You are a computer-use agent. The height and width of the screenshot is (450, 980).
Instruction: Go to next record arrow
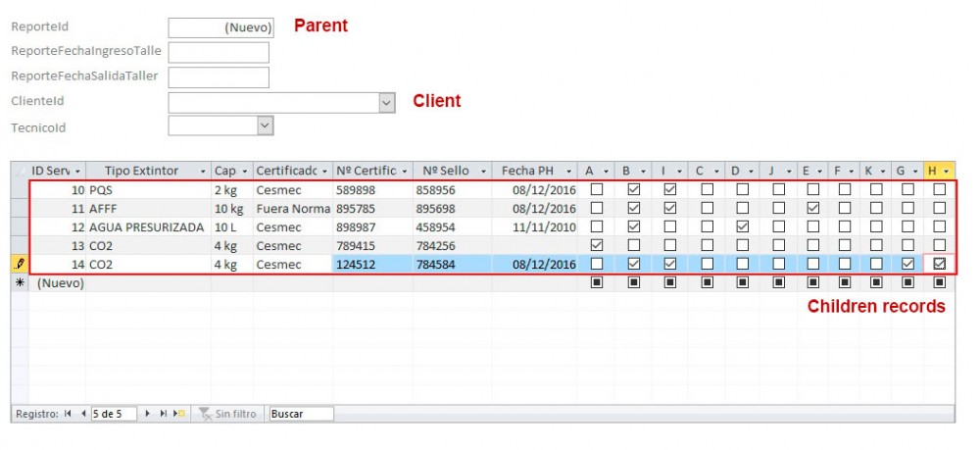tap(148, 415)
